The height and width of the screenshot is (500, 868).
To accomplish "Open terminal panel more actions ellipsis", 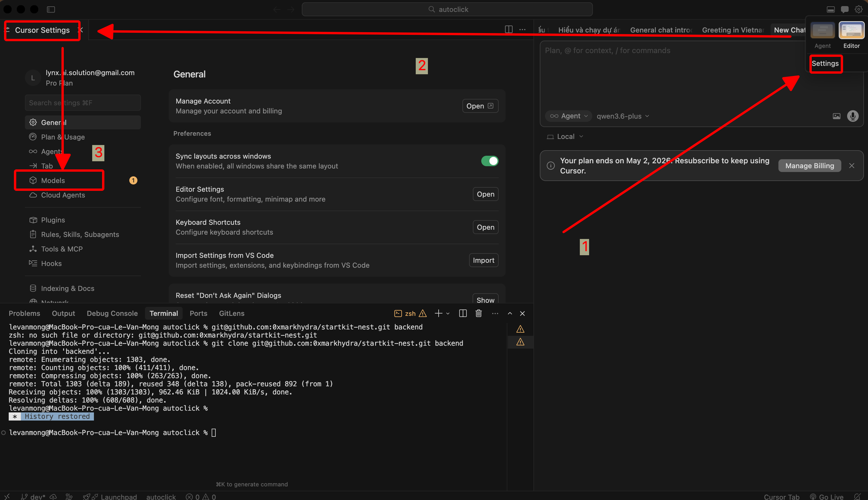I will pos(495,313).
